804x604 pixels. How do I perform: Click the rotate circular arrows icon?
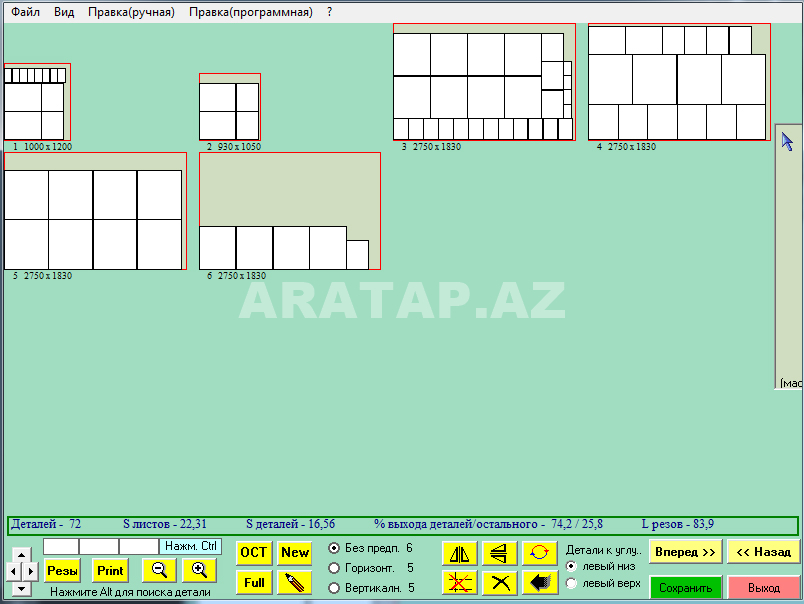[x=539, y=553]
